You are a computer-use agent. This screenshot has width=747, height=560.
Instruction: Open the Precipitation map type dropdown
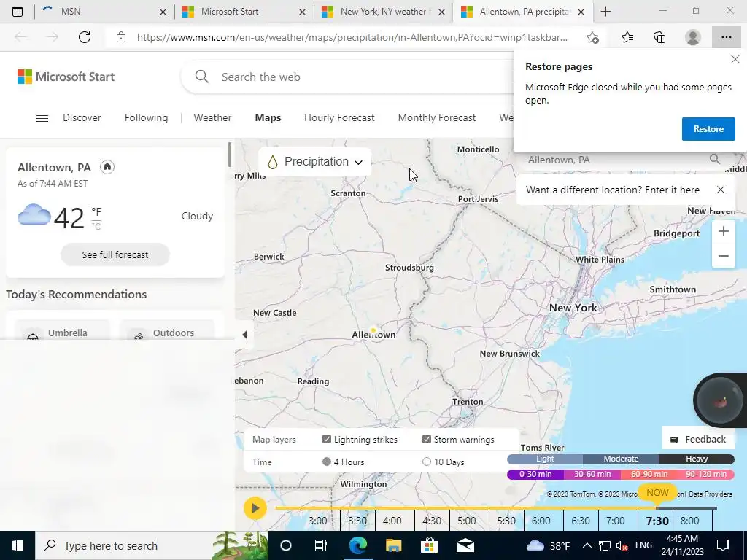coord(315,162)
